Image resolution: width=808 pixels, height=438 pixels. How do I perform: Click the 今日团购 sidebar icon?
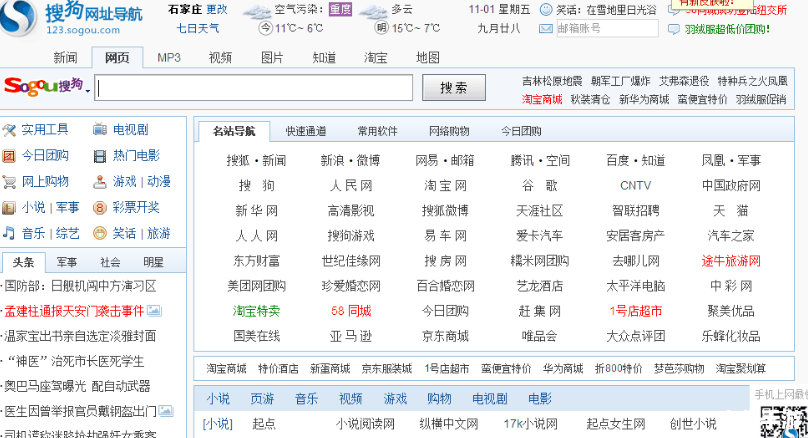tap(9, 156)
